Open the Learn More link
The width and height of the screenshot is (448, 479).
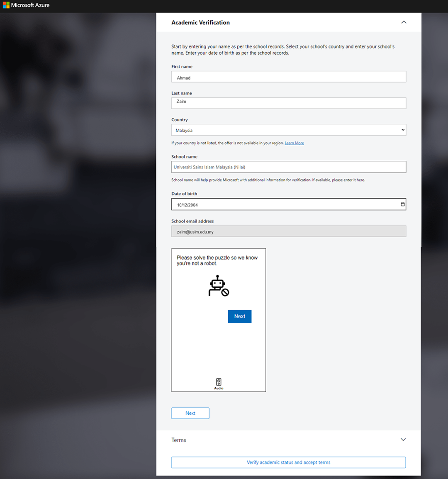pos(294,143)
